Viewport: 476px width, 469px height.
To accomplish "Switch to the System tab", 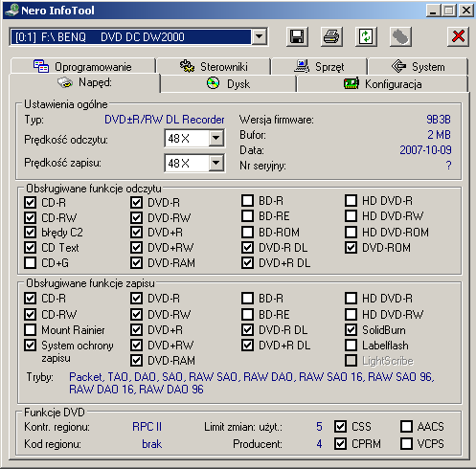I will (418, 66).
